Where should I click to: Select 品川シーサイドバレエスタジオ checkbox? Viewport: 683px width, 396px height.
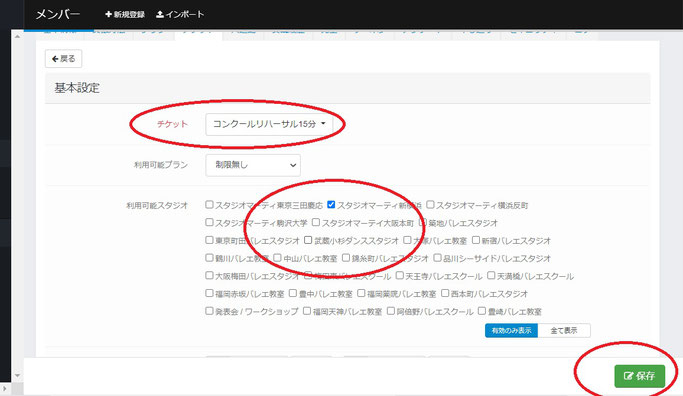pyautogui.click(x=437, y=258)
